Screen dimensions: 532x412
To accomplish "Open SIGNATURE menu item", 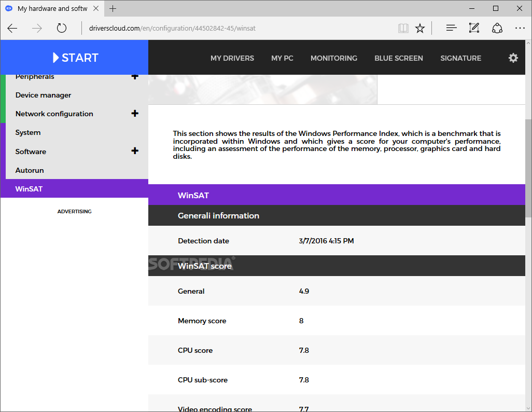I will click(461, 58).
